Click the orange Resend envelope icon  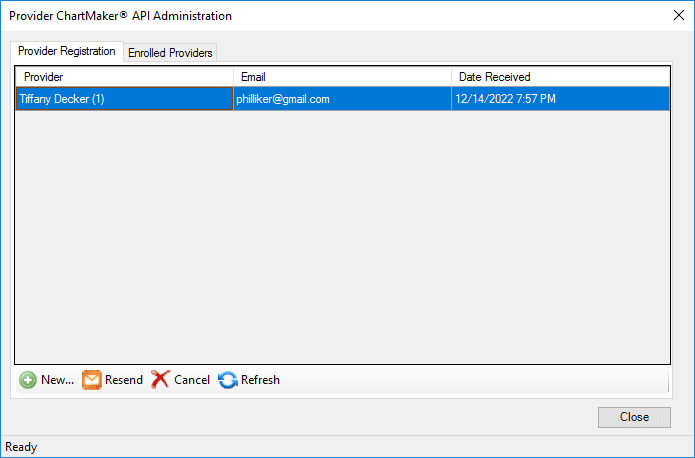(92, 380)
